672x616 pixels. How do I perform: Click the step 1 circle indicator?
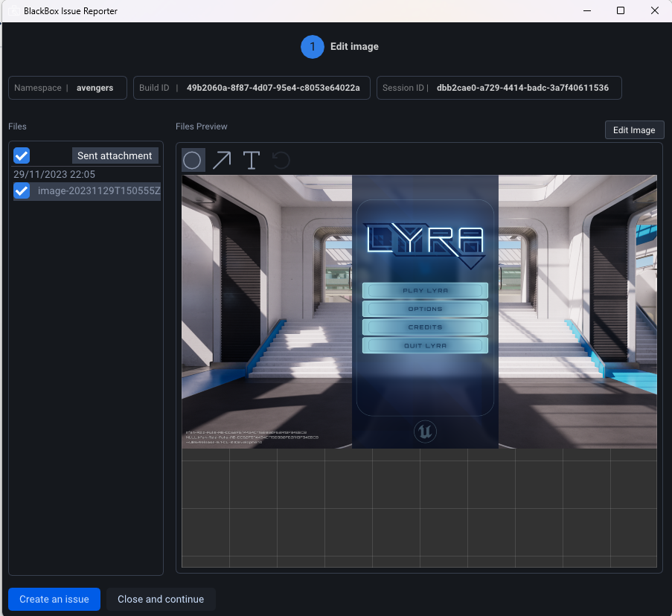313,47
